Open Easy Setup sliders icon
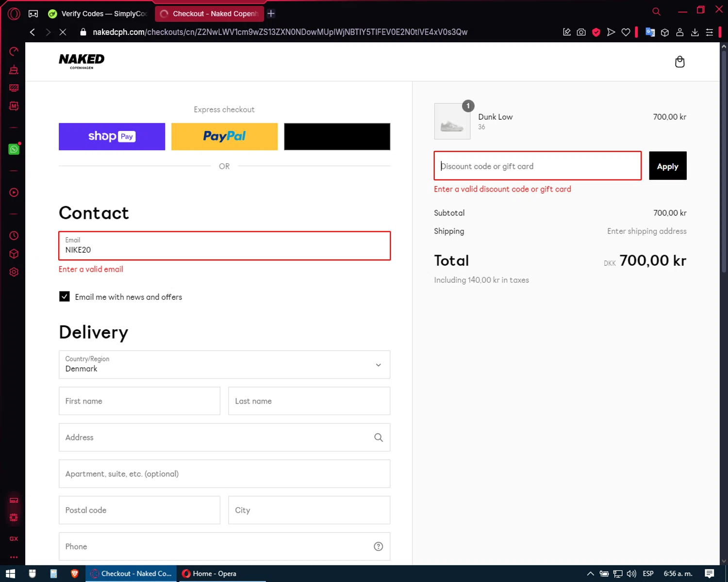The image size is (728, 582). coord(709,32)
